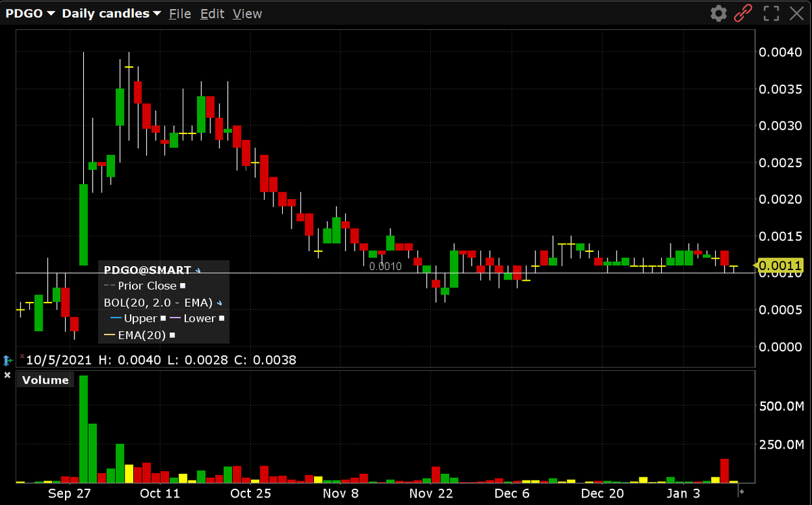This screenshot has height=505, width=812.
Task: Click the Prior Close legend label
Action: click(147, 286)
